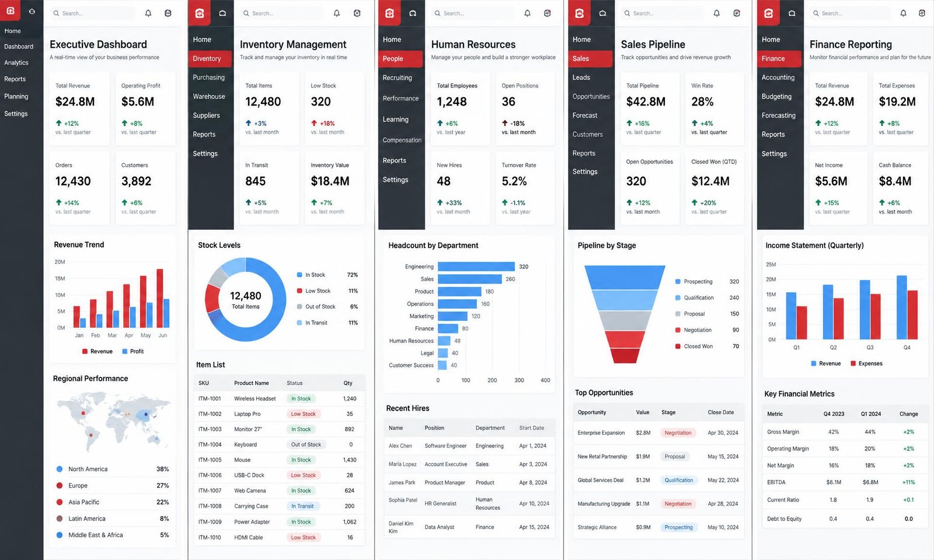Open notifications bell in Sales Pipeline panel
Screen dimensions: 934x560
717,13
